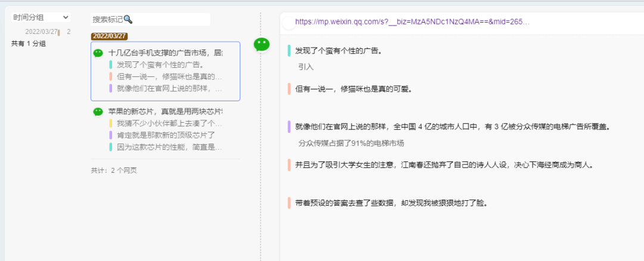Image resolution: width=644 pixels, height=261 pixels.
Task: Click the 共有 1 分组 label
Action: tap(29, 44)
